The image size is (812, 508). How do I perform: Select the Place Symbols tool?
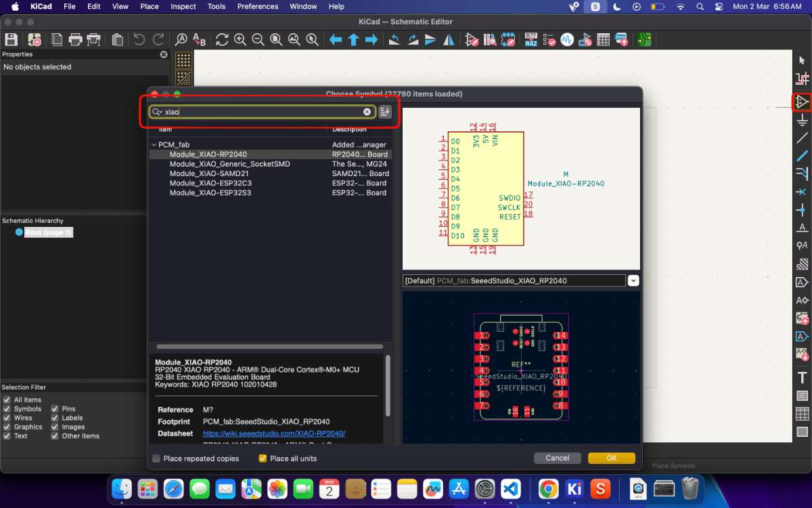[x=803, y=102]
